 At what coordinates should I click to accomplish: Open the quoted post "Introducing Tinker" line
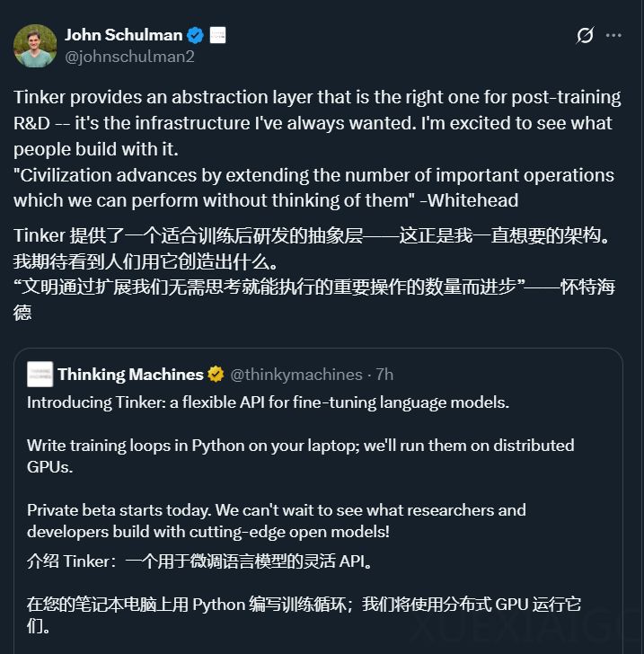(x=268, y=402)
